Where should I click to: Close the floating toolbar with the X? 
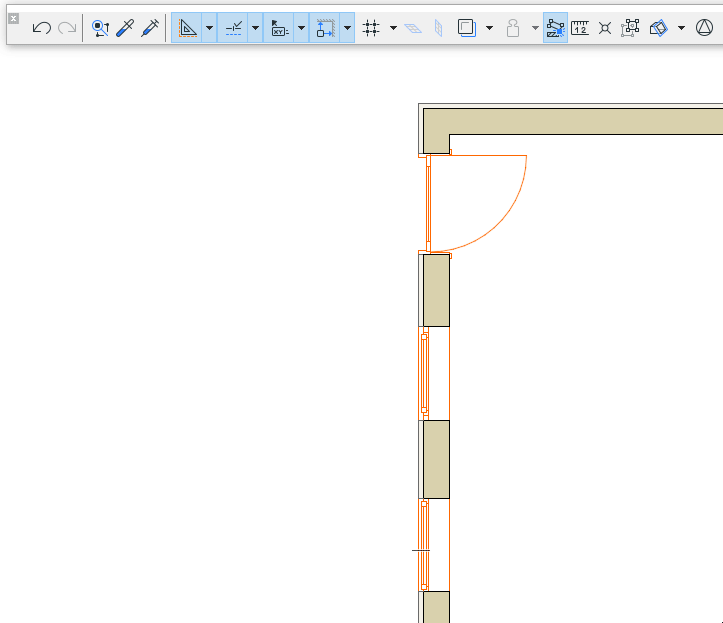(14, 19)
